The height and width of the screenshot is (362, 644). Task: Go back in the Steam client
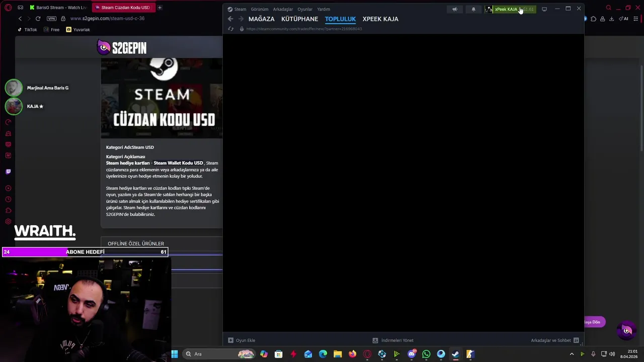[x=230, y=19]
